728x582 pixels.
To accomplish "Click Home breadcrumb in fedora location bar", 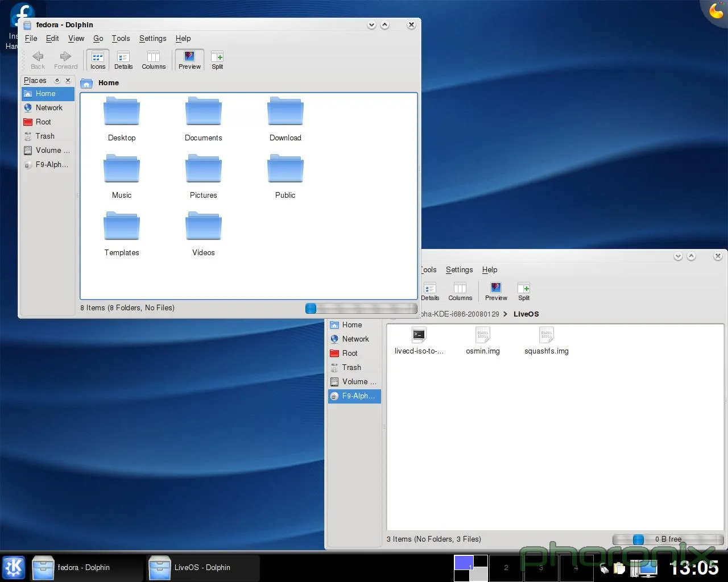I will (109, 83).
